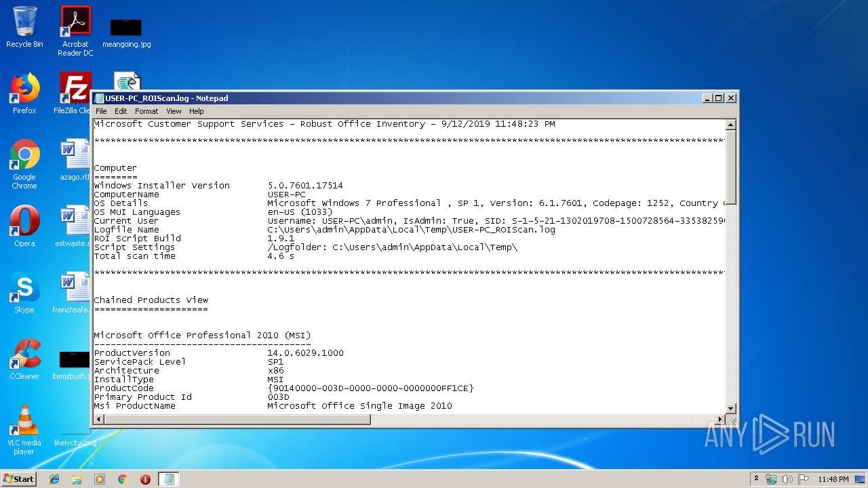Open Windows Explorer from the taskbar
The height and width of the screenshot is (488, 868).
[x=77, y=479]
